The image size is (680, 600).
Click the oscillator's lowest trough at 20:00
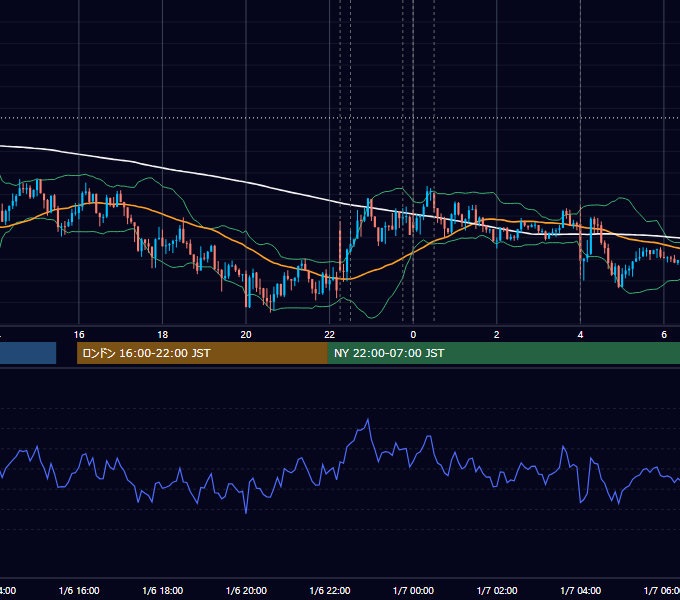coord(246,512)
